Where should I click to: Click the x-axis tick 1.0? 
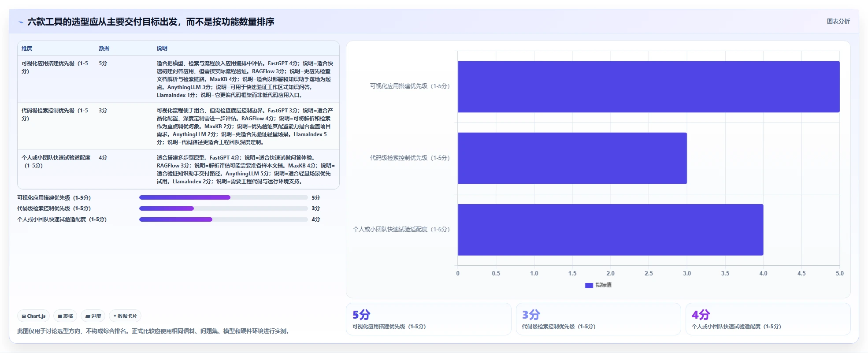[534, 274]
